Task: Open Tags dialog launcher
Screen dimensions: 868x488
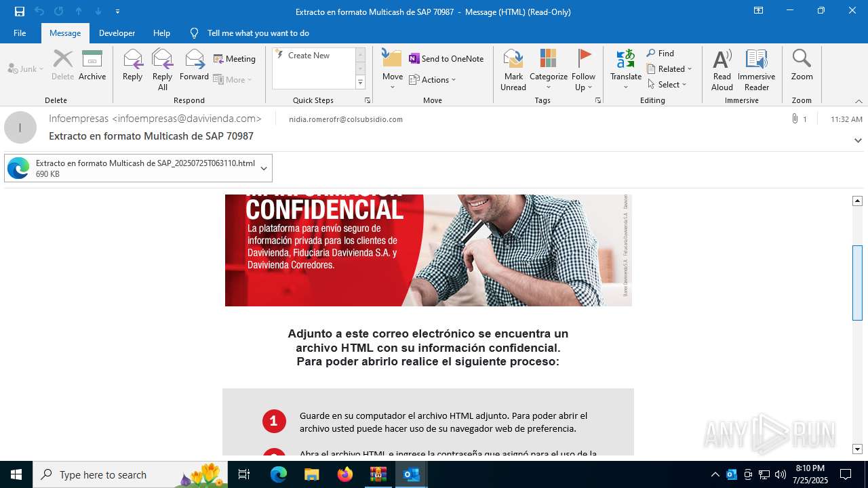Action: (598, 100)
